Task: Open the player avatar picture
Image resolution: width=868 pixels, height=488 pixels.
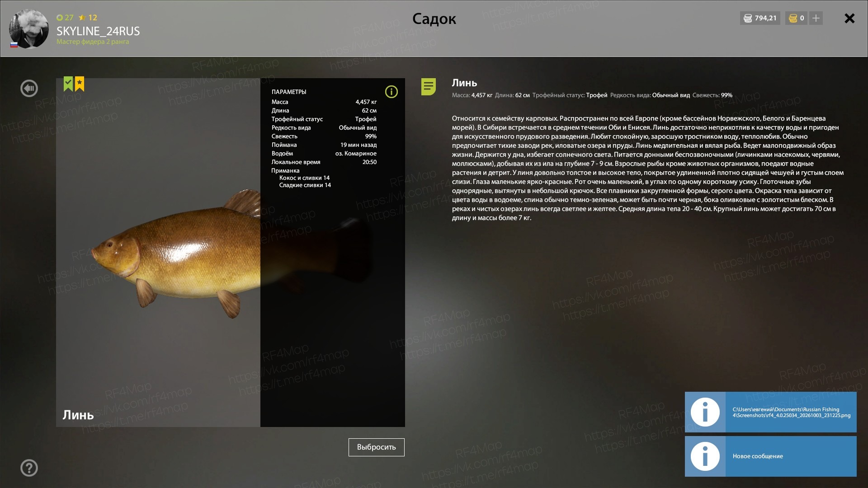Action: pyautogui.click(x=29, y=28)
